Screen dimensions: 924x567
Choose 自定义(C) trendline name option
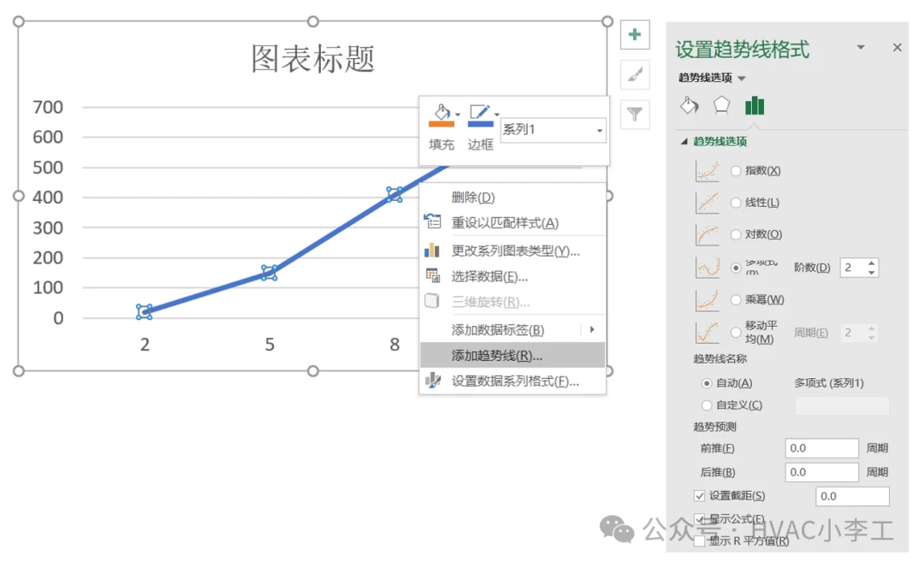click(707, 405)
